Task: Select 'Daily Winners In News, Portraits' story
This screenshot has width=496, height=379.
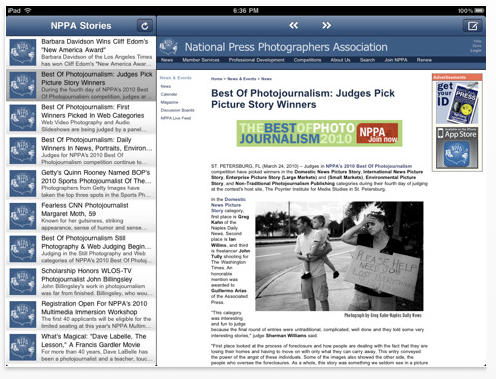Action: pyautogui.click(x=81, y=151)
